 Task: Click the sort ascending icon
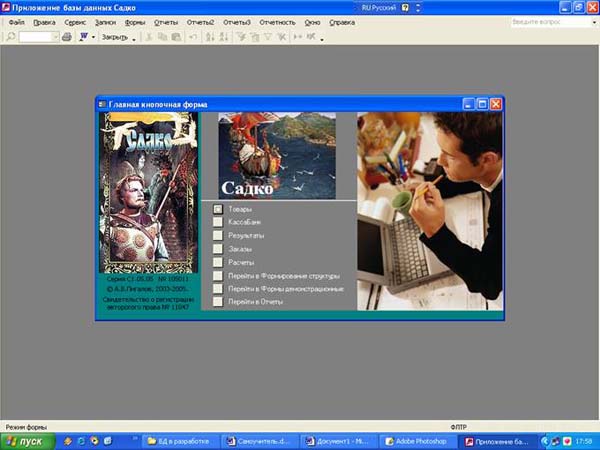(x=210, y=37)
